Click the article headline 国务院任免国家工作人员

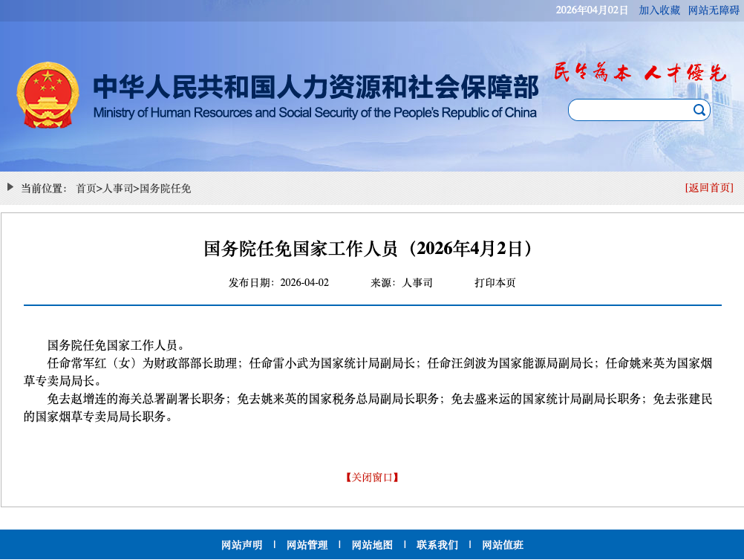point(368,248)
